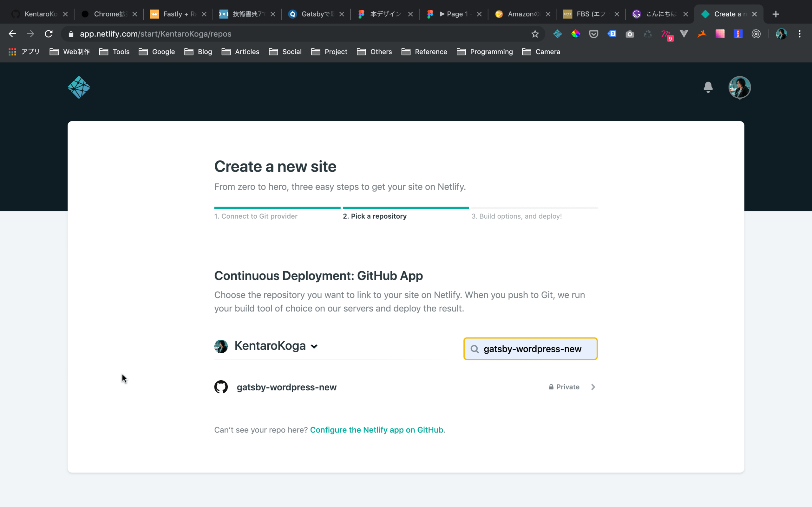Open the user avatar menu in Netlify header
The image size is (812, 507).
pyautogui.click(x=740, y=87)
